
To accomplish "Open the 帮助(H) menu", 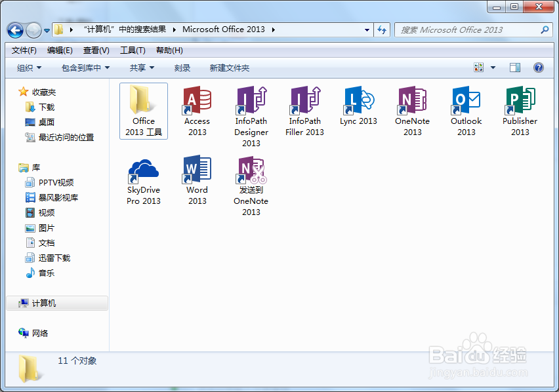I will coord(169,50).
